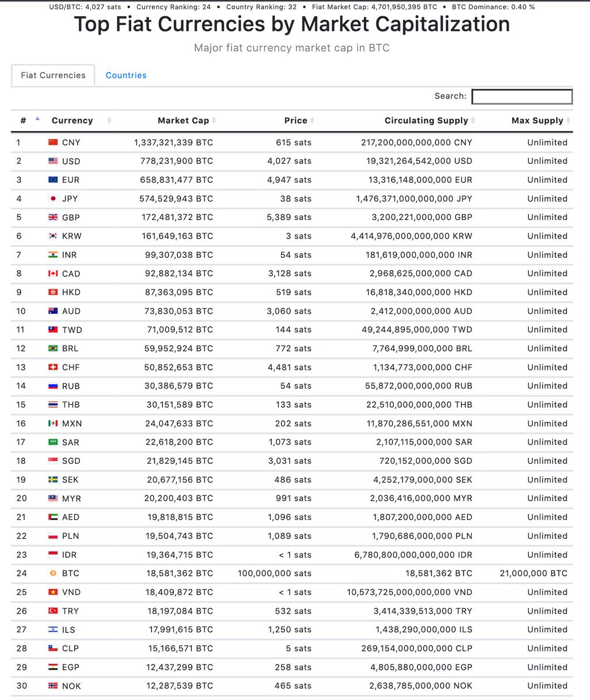Click the Singapore flag icon beside SGD
The image size is (590, 700).
tap(53, 461)
